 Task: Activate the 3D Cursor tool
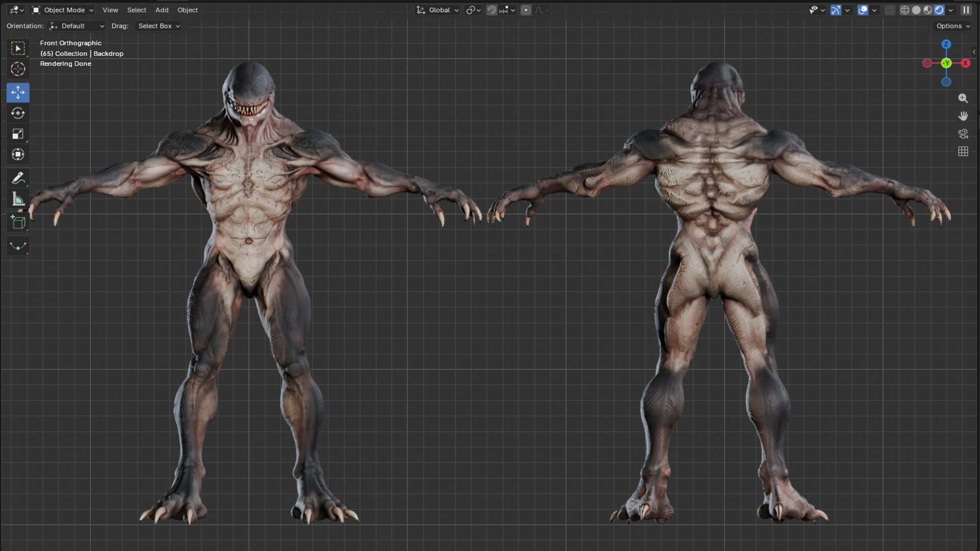[x=18, y=69]
